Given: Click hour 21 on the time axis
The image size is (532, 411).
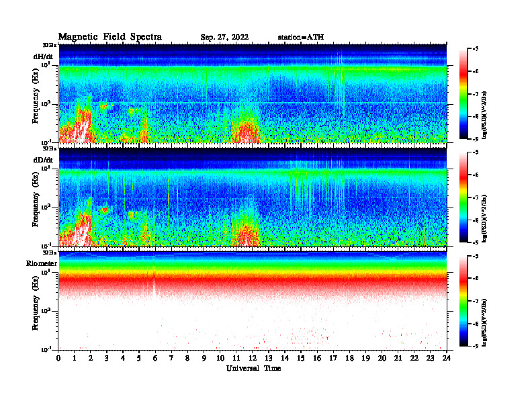Looking at the screenshot, I should [398, 359].
